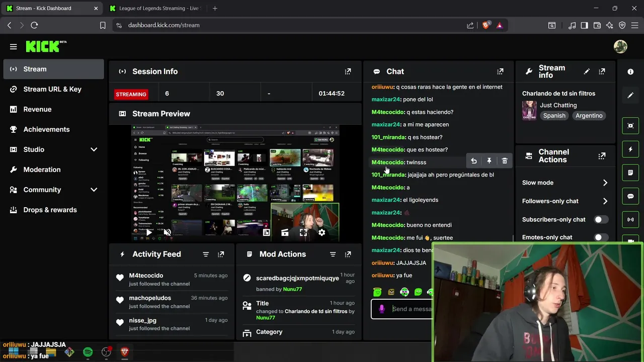This screenshot has height=362, width=644.
Task: Click the pencil edit icon in the right rail
Action: click(630, 95)
